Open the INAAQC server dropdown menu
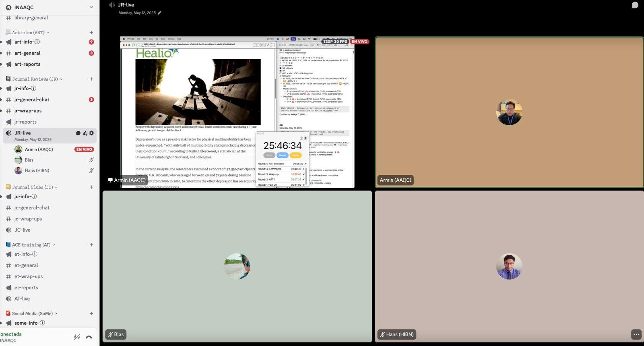Screen dimensions: 644x346 (x=91, y=7)
